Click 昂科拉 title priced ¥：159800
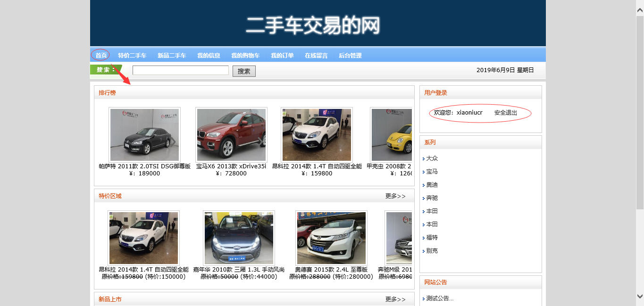The width and height of the screenshot is (644, 306). [317, 166]
